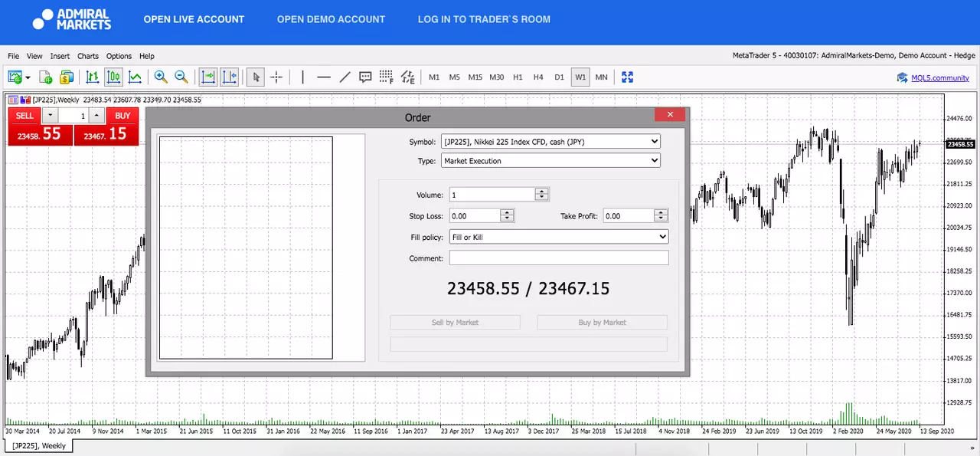Set timeframe to M15

tap(475, 77)
